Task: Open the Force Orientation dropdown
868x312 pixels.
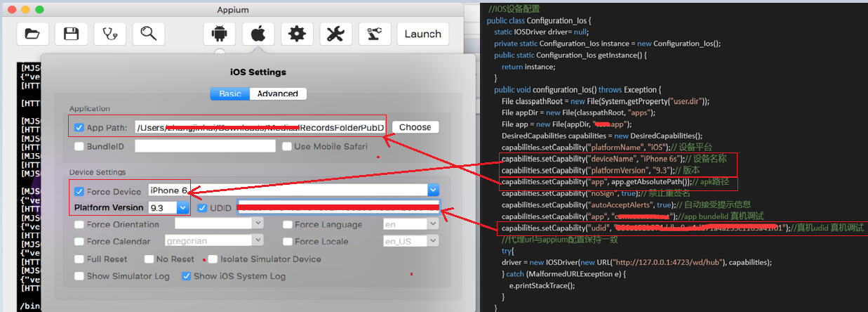Action: click(x=258, y=223)
